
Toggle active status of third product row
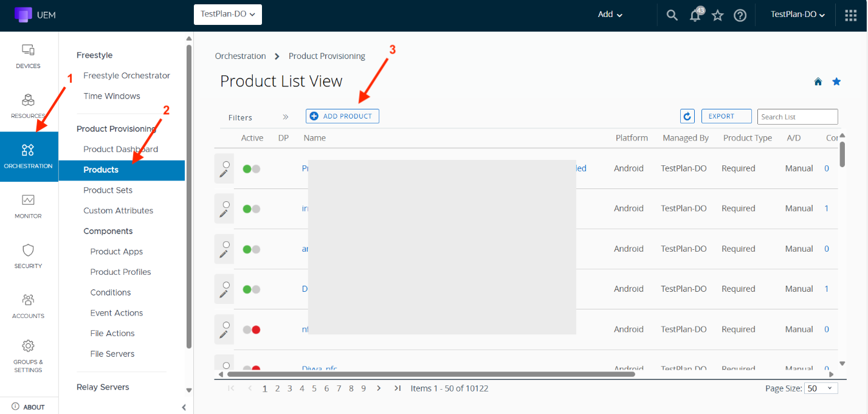tap(251, 249)
